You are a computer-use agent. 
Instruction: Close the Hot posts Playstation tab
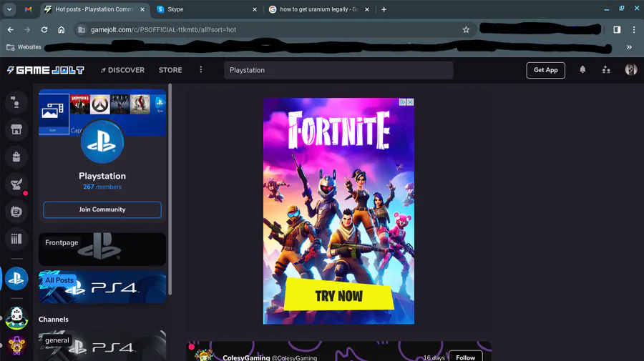point(142,9)
